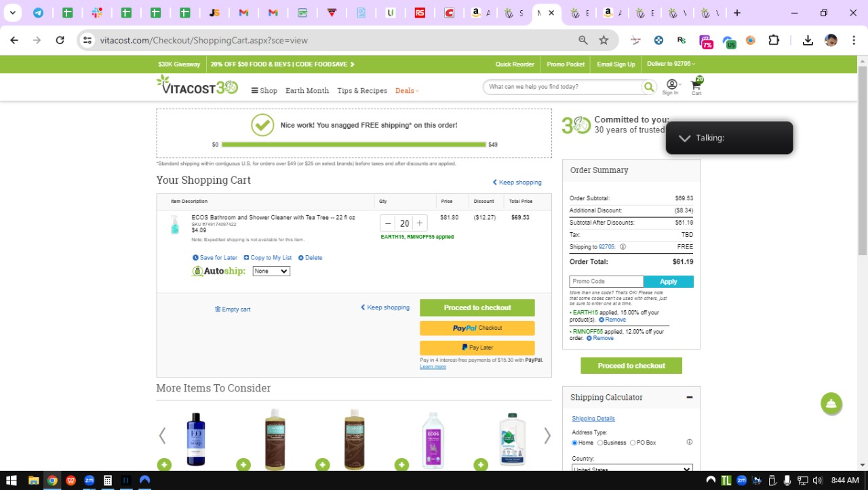Select the Home address type
The height and width of the screenshot is (490, 868).
point(575,442)
